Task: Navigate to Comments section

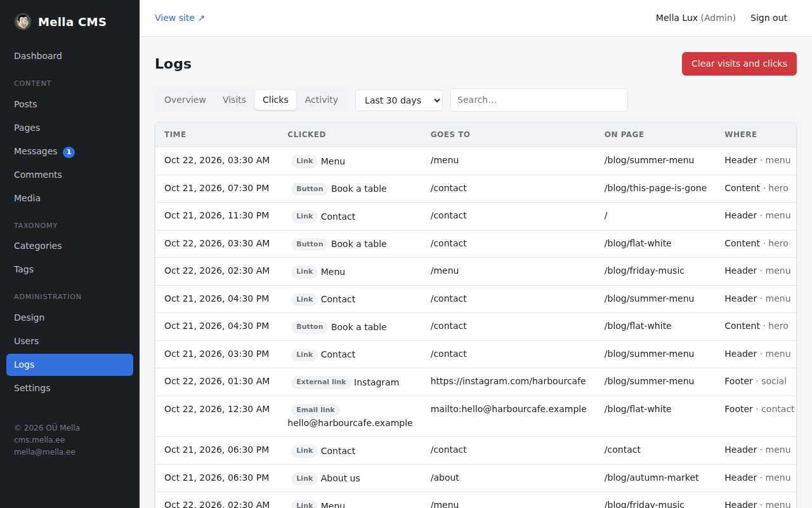Action: tap(70, 175)
